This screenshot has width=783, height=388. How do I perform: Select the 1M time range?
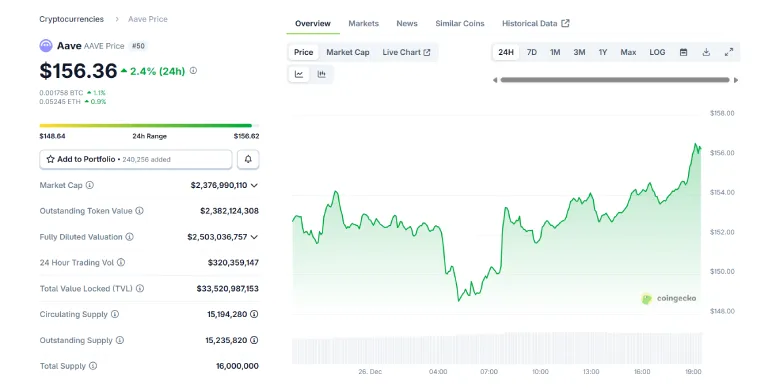coord(555,52)
